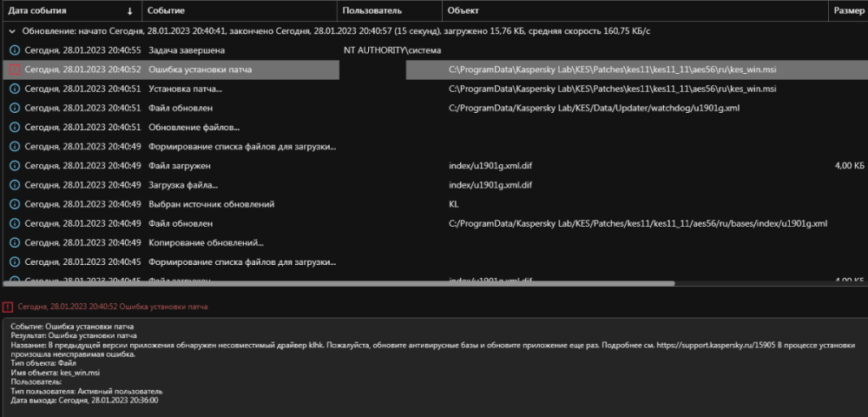Click the info icon of the "Задача завершена" row
This screenshot has width=868, height=417.
point(15,50)
